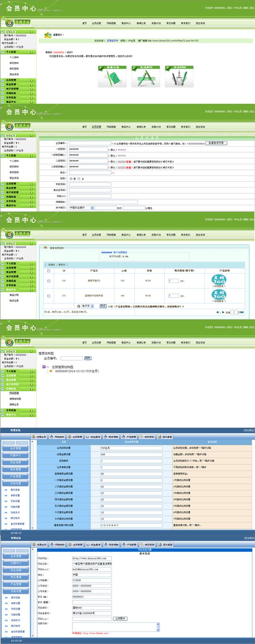Click the icon beside 注册推荐结构图
Viewport: 255px width, 644px height.
click(x=44, y=367)
